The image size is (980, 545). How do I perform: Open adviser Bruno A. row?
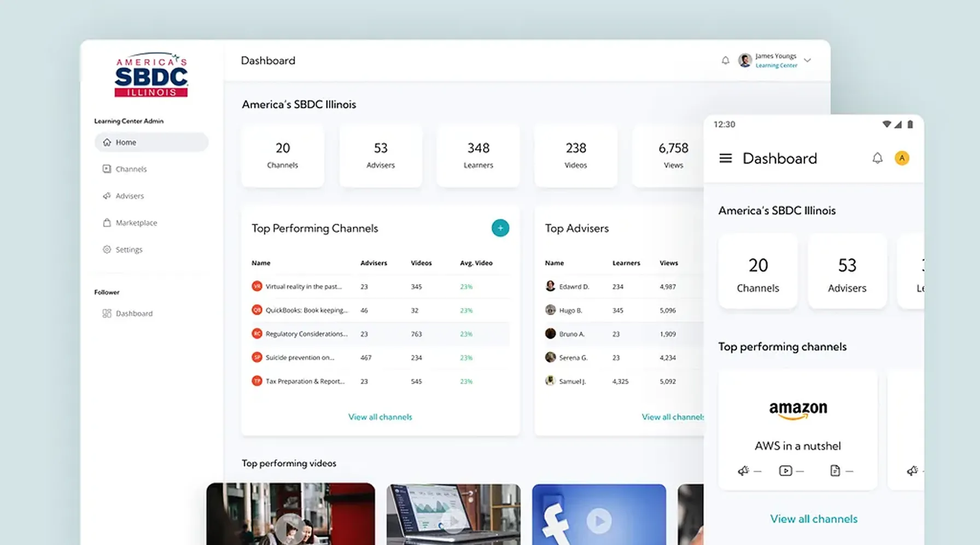click(x=623, y=334)
